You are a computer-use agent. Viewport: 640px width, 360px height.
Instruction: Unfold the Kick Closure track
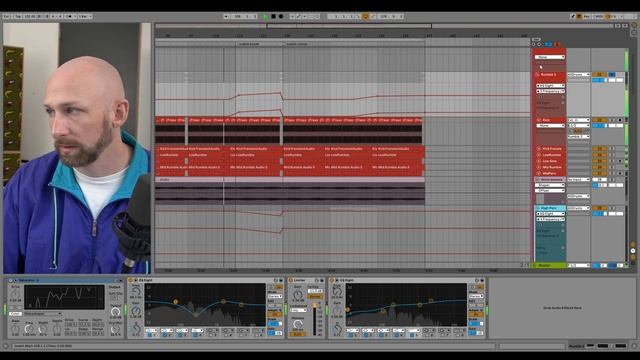tap(538, 149)
